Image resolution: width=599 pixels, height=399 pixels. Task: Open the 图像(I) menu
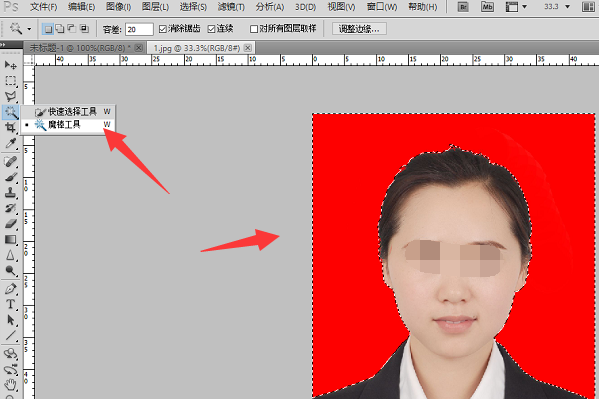coord(118,7)
